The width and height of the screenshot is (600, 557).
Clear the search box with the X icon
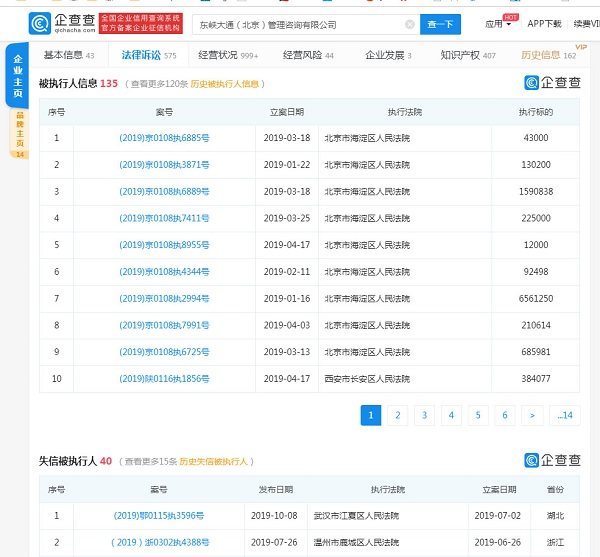tap(409, 24)
